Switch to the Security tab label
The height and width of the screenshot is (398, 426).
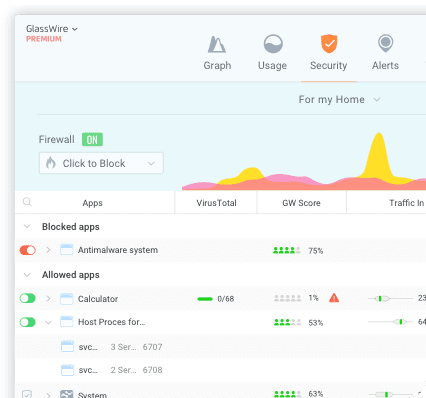click(329, 65)
